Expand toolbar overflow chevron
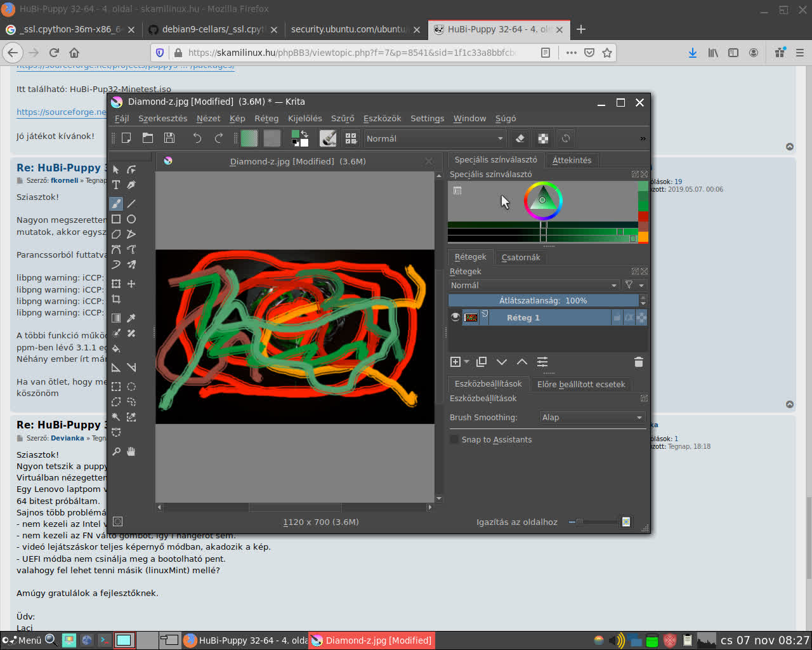 [643, 138]
